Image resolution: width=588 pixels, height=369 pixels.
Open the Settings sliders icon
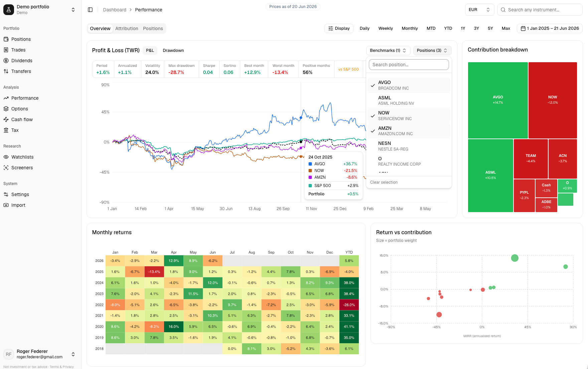click(6, 194)
